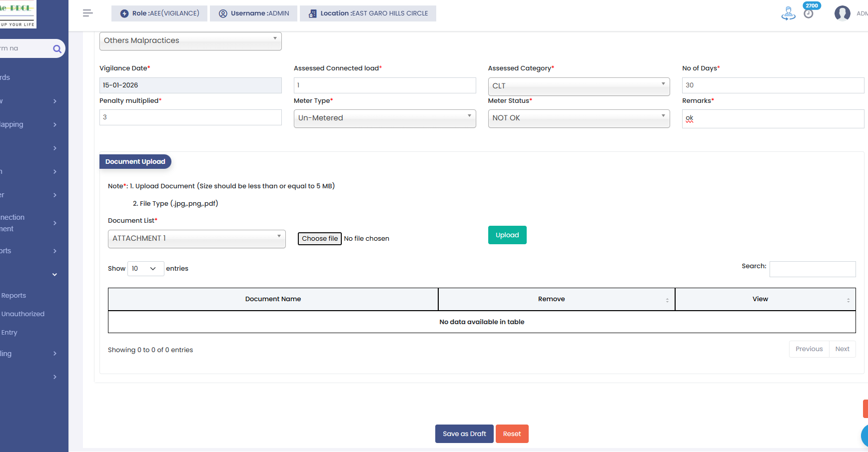Click the sidebar search input
This screenshot has width=868, height=452.
pyautogui.click(x=25, y=48)
